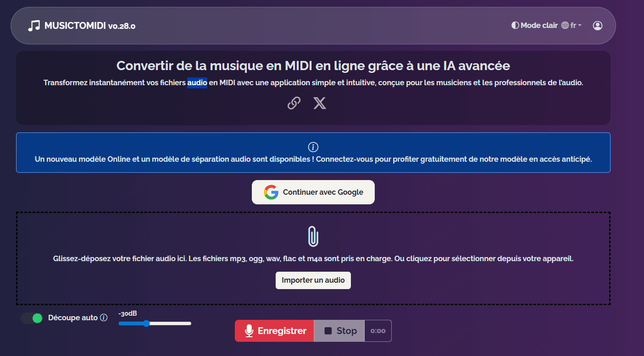This screenshot has width=644, height=356.
Task: Click the paperclip upload icon
Action: (313, 236)
